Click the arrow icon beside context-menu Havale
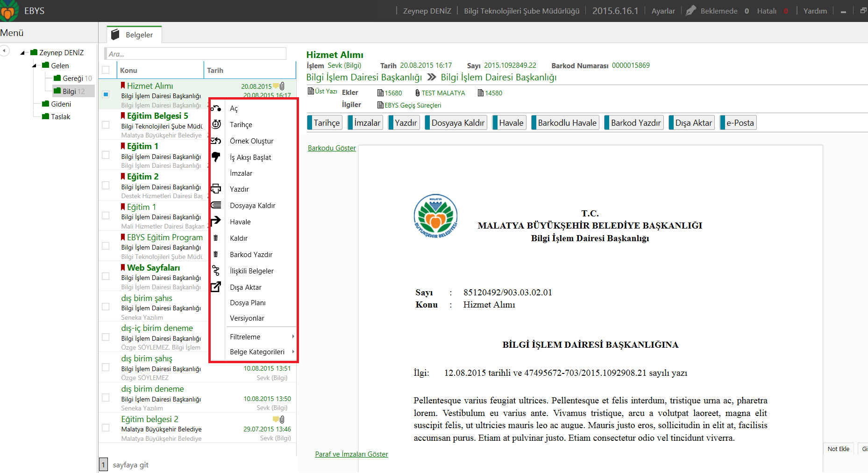Screen dimensions: 868x473 point(216,221)
